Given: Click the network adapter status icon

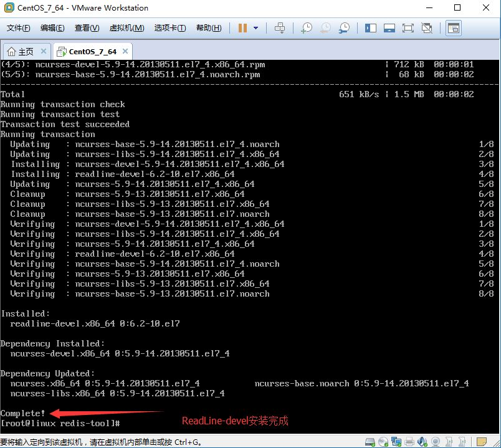Looking at the screenshot, I should (x=396, y=442).
